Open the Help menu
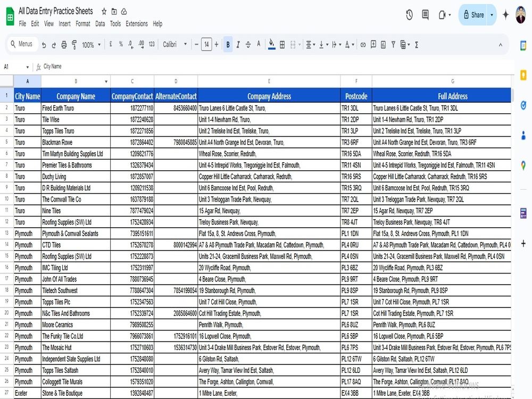The width and height of the screenshot is (532, 399). point(157,24)
